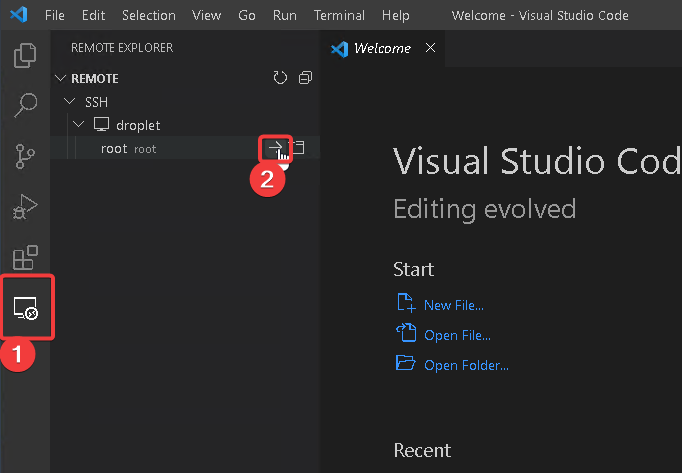Click the VS Code logo in title bar
682x473 pixels.
[x=19, y=15]
